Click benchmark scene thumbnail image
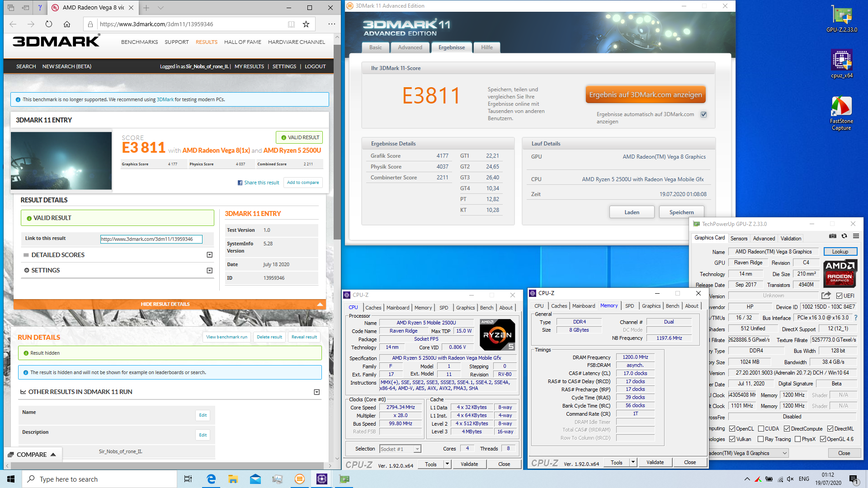The image size is (868, 488). [x=61, y=160]
